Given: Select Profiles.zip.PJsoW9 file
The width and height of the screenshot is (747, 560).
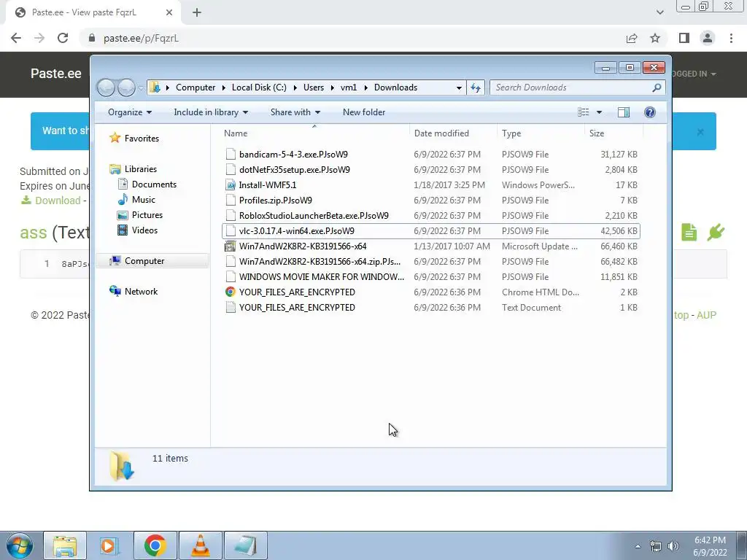Looking at the screenshot, I should [430, 200].
